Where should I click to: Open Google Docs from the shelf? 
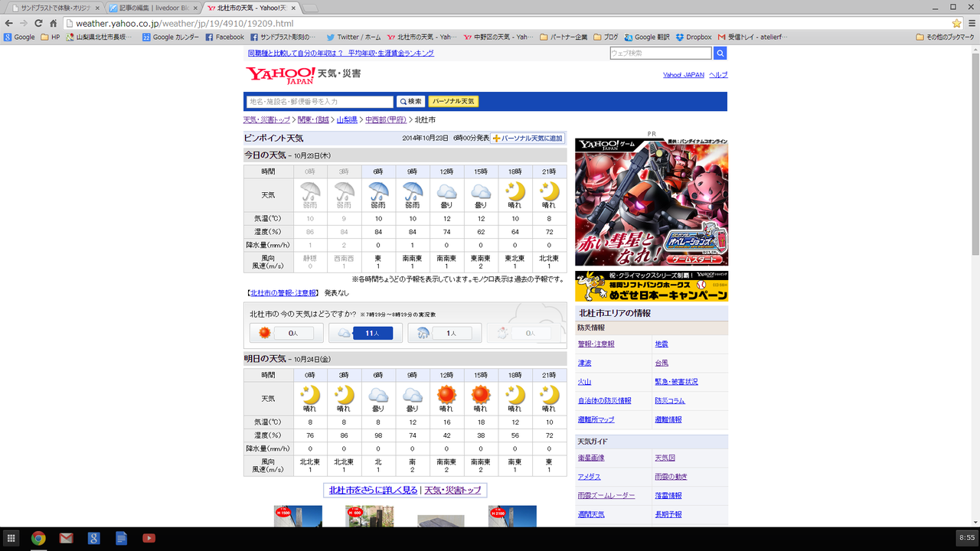[x=121, y=538]
